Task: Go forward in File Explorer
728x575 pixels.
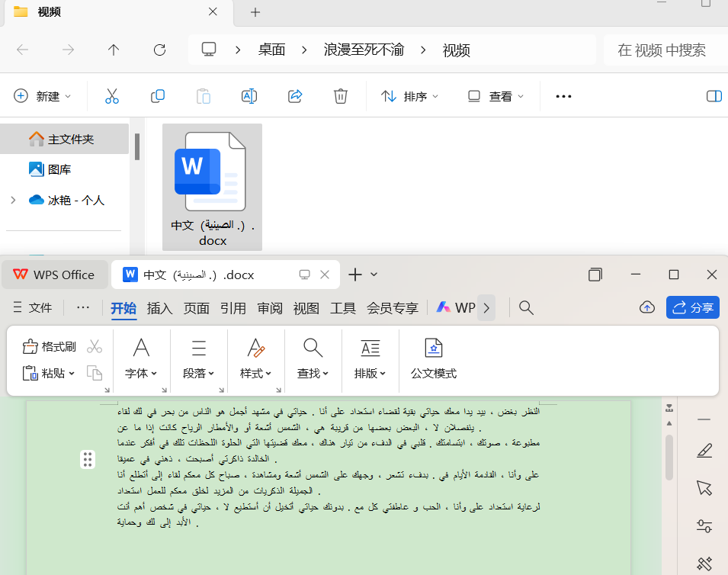Action: 68,50
